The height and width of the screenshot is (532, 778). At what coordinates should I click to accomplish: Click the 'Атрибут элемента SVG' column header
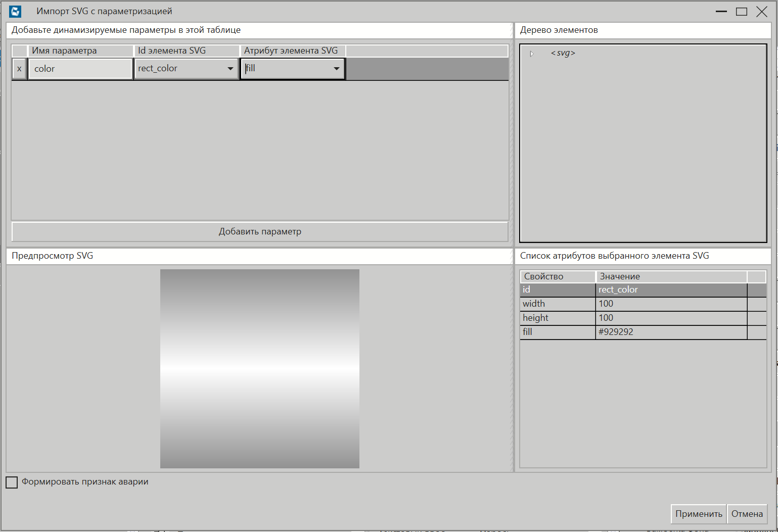pos(291,51)
